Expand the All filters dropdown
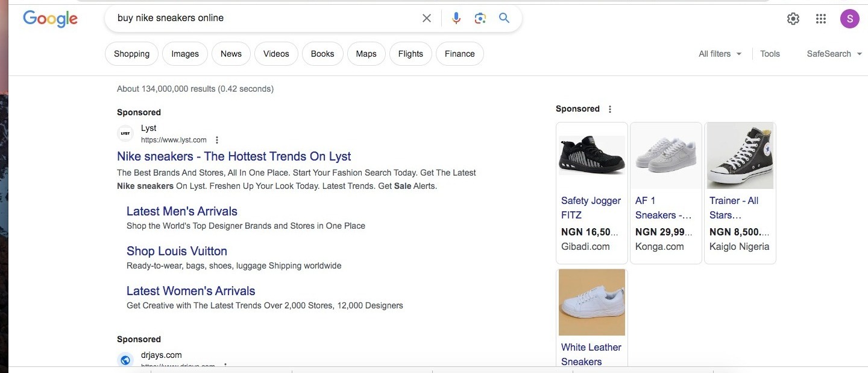Screen dimensions: 868x373 (x=720, y=54)
